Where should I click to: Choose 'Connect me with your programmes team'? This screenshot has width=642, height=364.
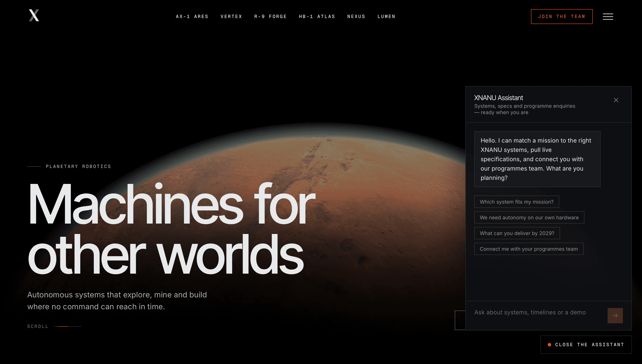coord(529,249)
